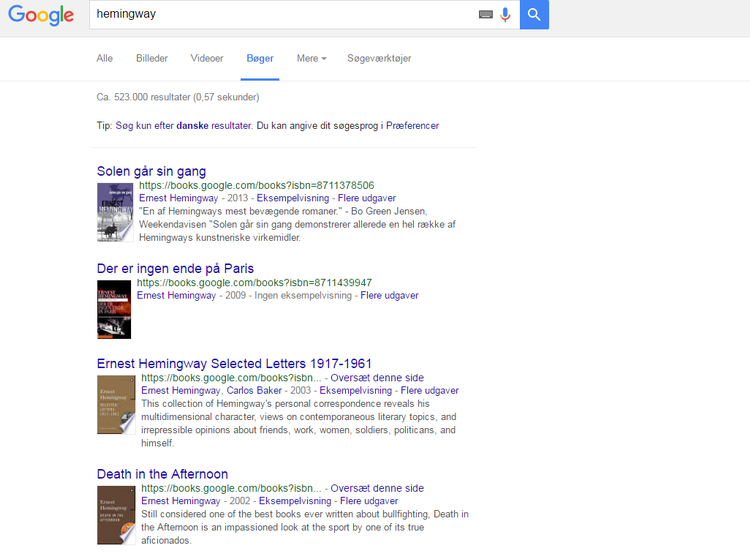Select the Bøger tab
Screen dimensions: 750x556
click(260, 58)
